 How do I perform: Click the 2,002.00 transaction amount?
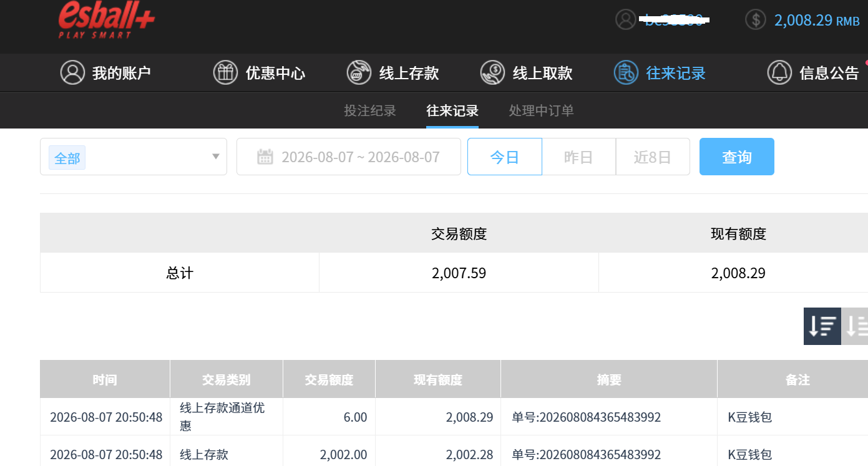(x=344, y=455)
